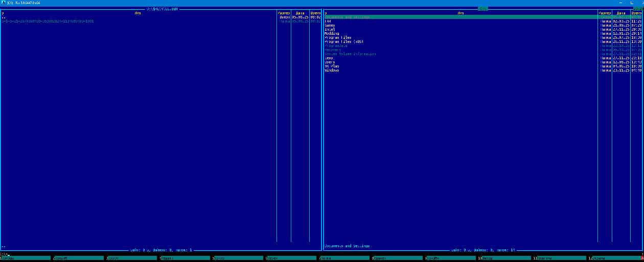This screenshot has width=644, height=262.
Task: Select the S-1-5-21 folder in left panel
Action: pyautogui.click(x=160, y=21)
